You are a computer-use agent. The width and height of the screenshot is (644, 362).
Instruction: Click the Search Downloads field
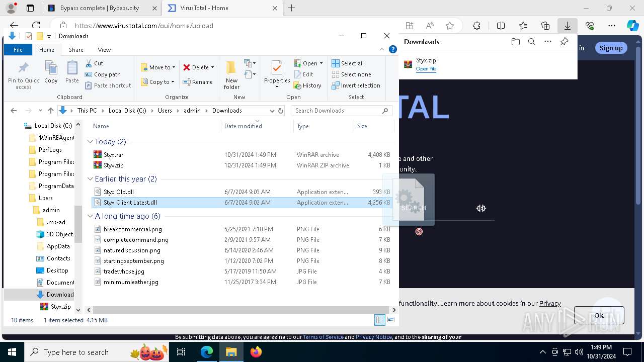[341, 111]
